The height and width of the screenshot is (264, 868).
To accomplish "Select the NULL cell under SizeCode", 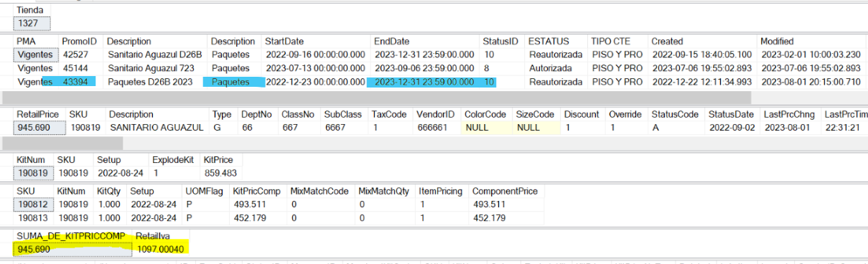I will point(536,128).
